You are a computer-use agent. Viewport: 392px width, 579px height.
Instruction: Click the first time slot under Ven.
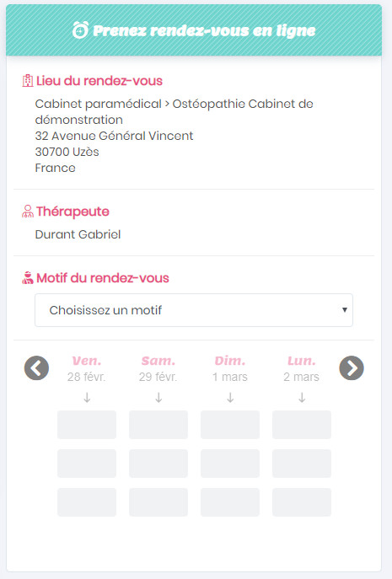click(x=87, y=425)
